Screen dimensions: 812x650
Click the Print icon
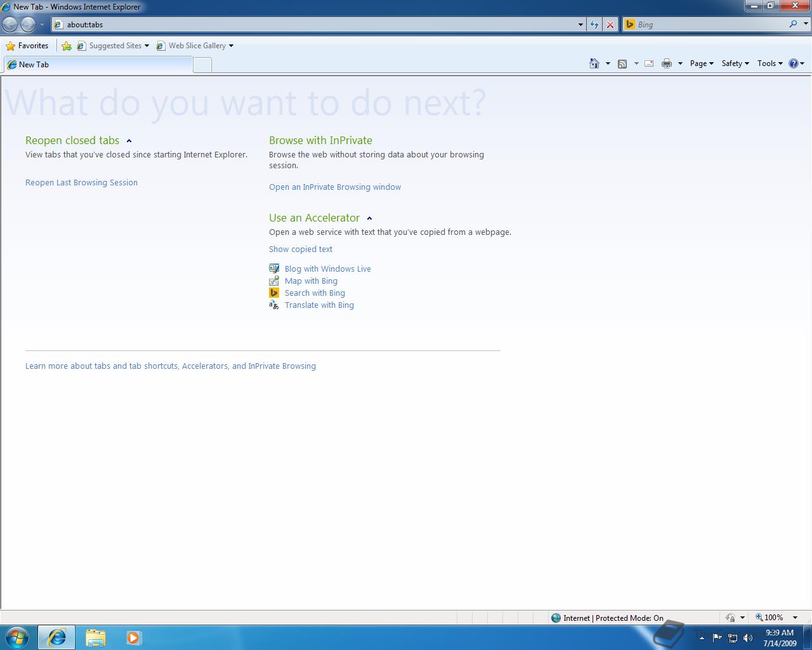667,63
